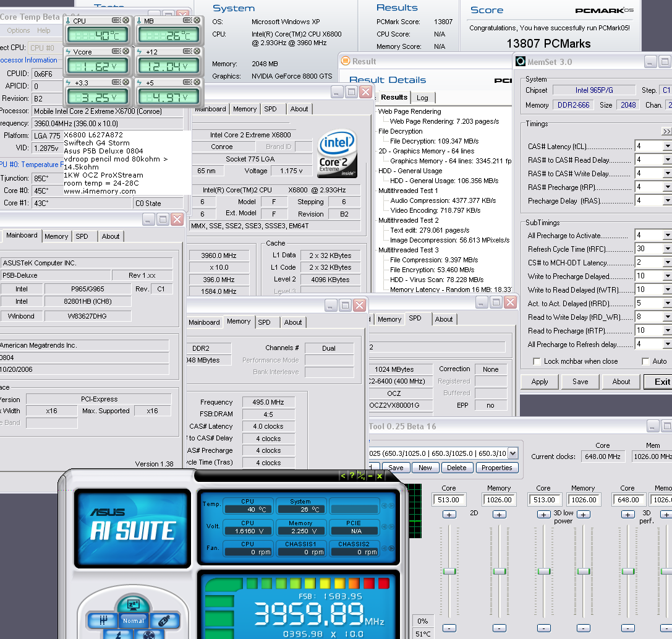Select Multithreaded Test 2 tree item
The width and height of the screenshot is (672, 639).
(408, 220)
